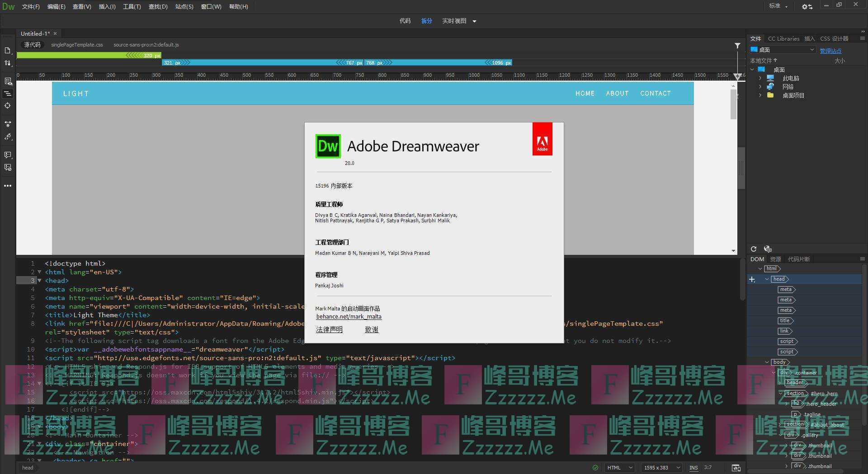Select the 拆分 split view
This screenshot has height=474, width=868.
[x=427, y=21]
